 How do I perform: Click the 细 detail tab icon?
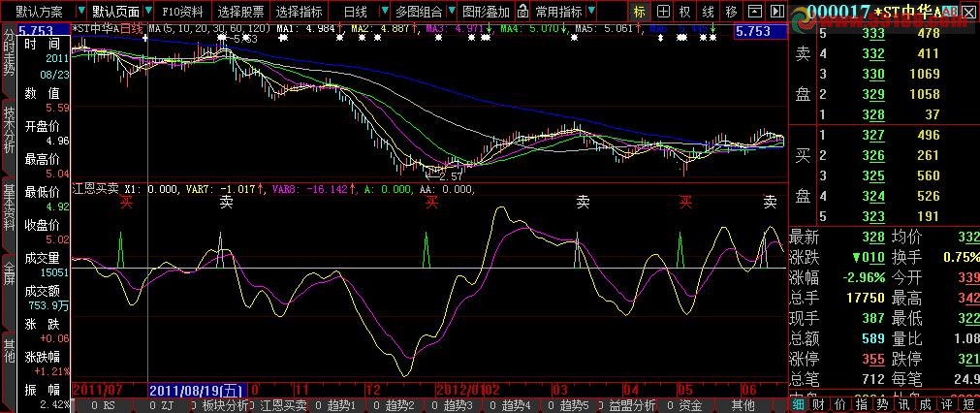coord(798,405)
